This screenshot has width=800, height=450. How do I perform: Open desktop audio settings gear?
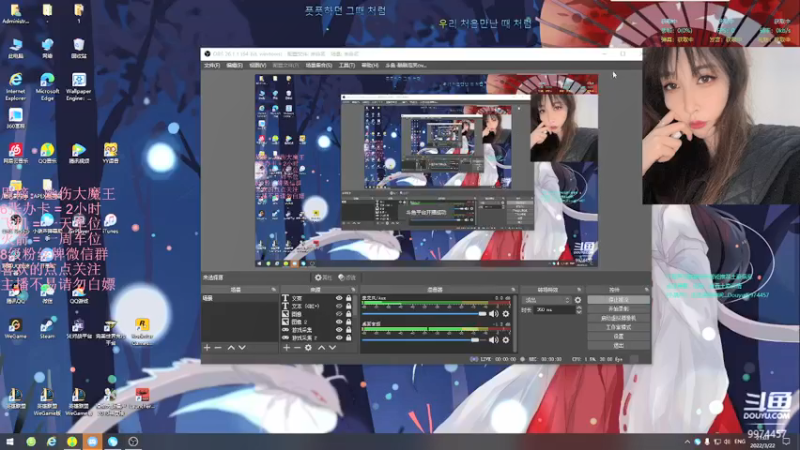coord(506,340)
